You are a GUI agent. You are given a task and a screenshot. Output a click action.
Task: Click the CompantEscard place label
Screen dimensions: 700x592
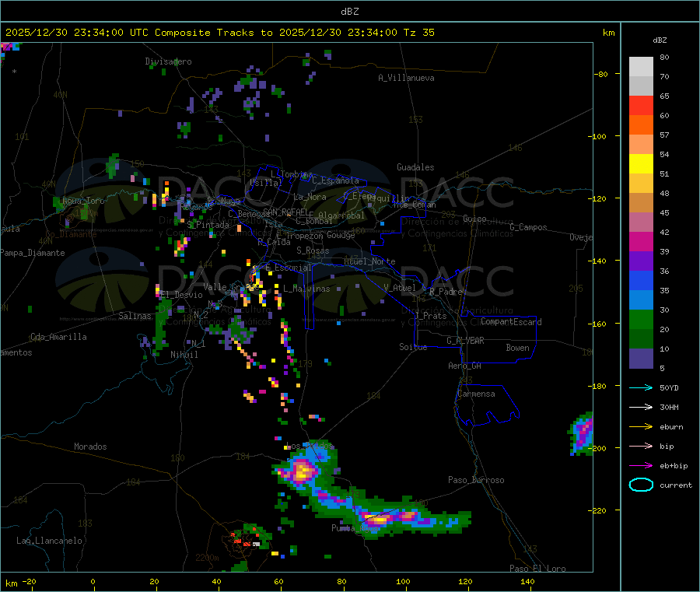[x=511, y=322]
